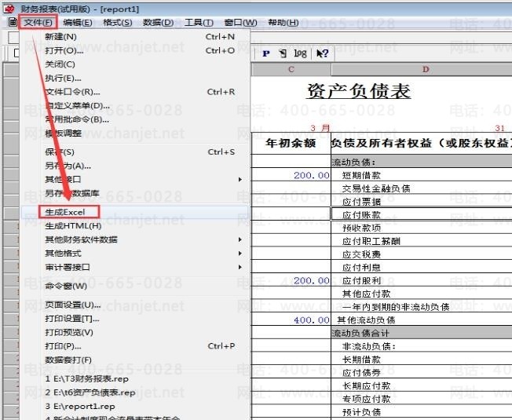Viewport: 512px width, 420px height.
Task: Select 命令窗(W) menu entry
Action: [x=135, y=286]
